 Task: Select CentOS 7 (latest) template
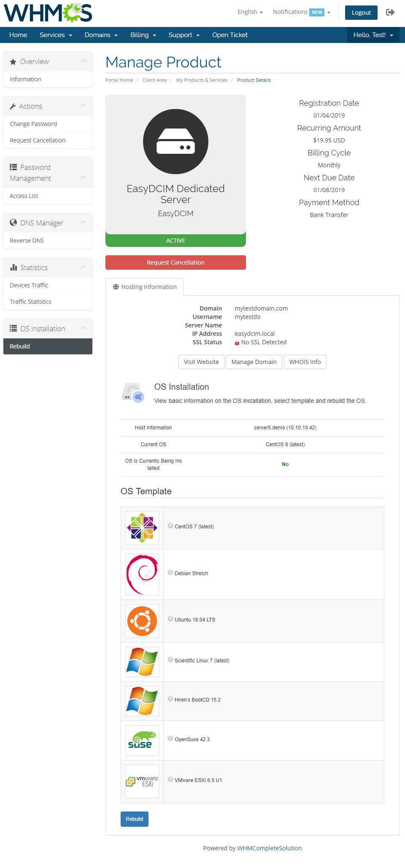(x=170, y=526)
